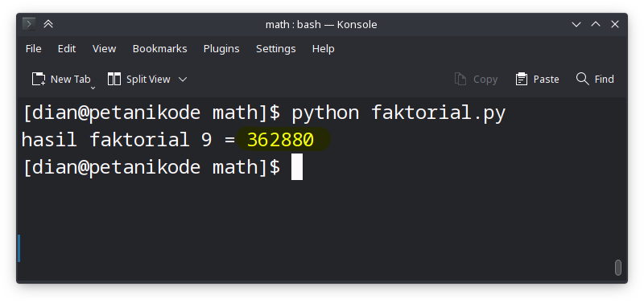Click the Find search button
The height and width of the screenshot is (303, 644).
[x=595, y=79]
